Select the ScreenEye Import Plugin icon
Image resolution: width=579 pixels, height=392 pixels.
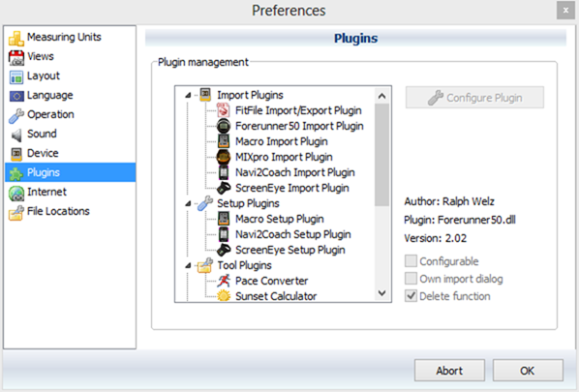click(x=224, y=188)
